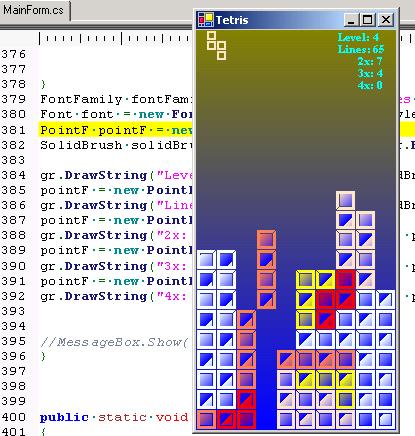Click the closing brace on line 378

[43, 84]
